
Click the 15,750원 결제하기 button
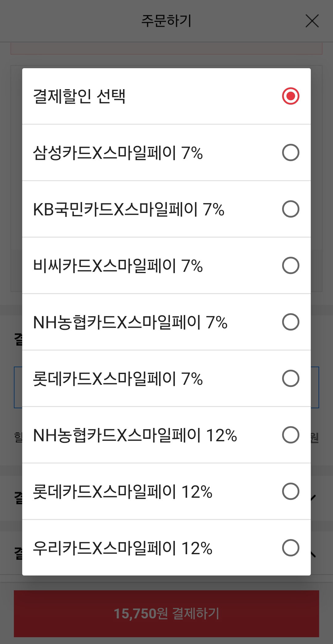click(x=166, y=613)
